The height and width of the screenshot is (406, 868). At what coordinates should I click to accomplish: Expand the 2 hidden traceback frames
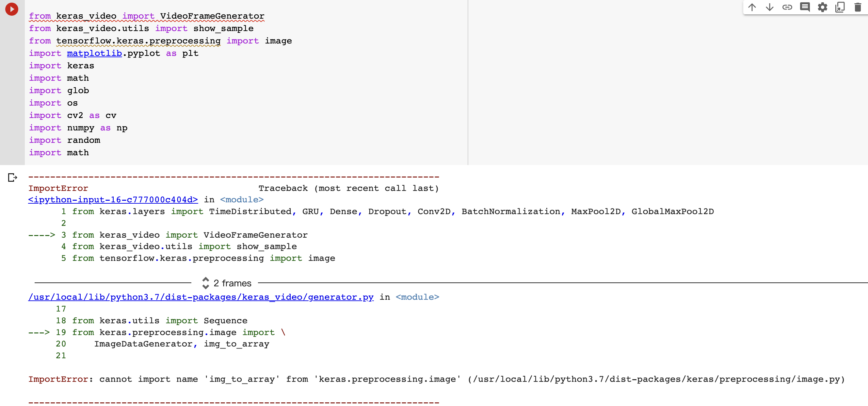233,283
